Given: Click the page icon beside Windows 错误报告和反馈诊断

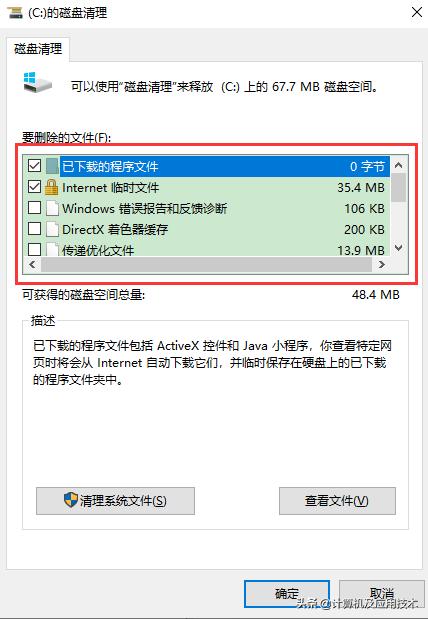Looking at the screenshot, I should 52,208.
